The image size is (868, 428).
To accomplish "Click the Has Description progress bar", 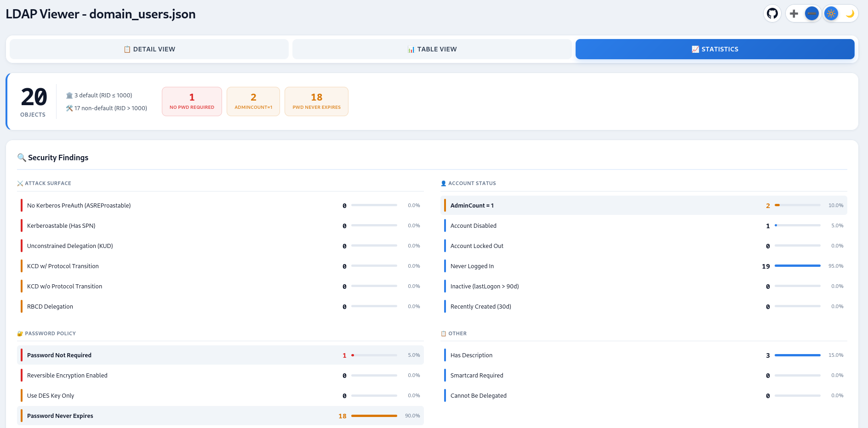I will point(798,355).
